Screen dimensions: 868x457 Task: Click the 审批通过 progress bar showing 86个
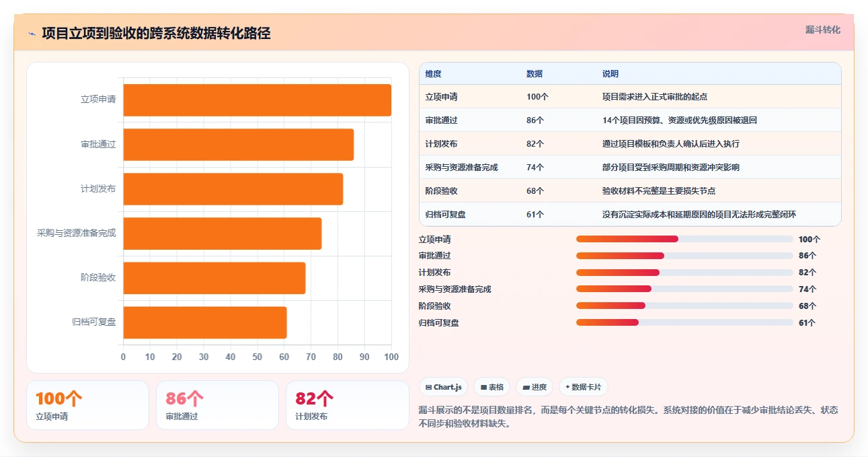(x=684, y=256)
